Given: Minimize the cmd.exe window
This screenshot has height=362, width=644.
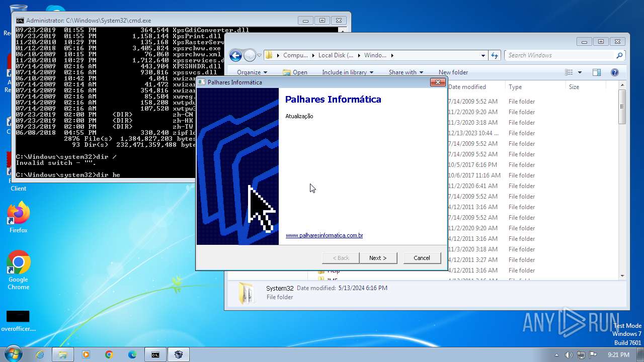Looking at the screenshot, I should [x=305, y=21].
